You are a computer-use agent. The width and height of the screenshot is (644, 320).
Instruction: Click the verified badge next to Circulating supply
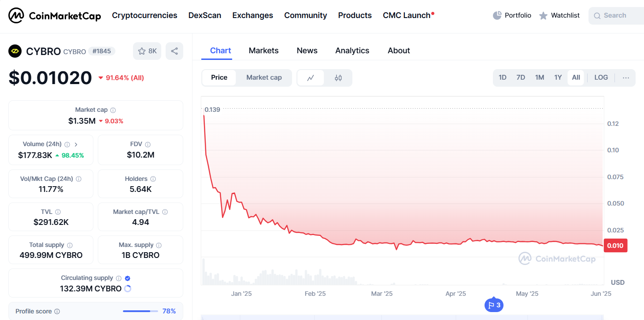click(127, 278)
